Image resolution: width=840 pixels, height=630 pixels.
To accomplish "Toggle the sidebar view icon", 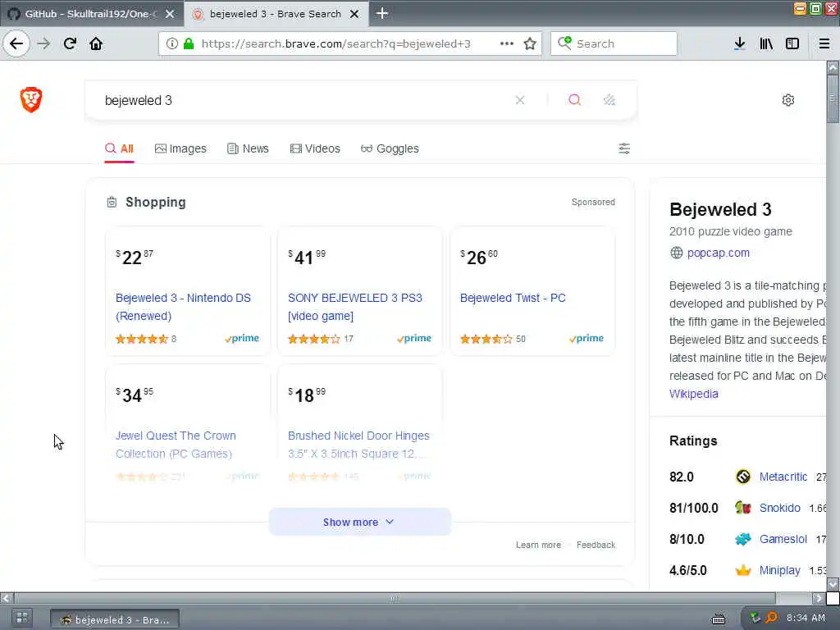I will [792, 43].
